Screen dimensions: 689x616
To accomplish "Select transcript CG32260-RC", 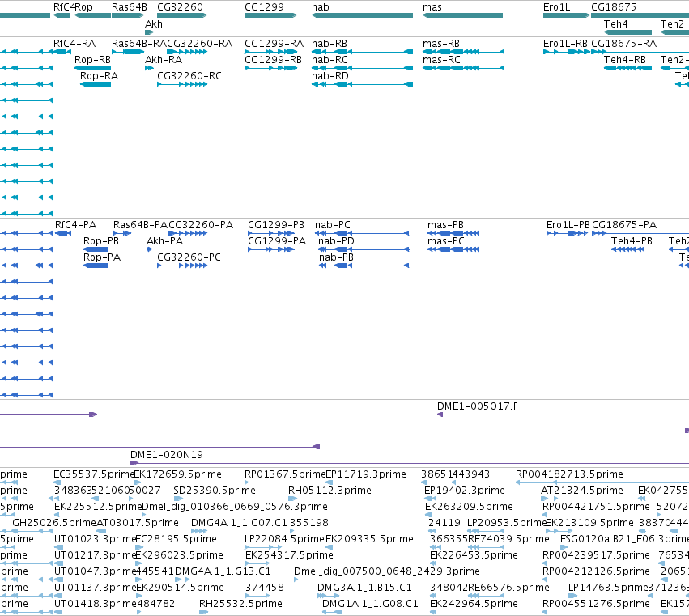I will click(189, 76).
